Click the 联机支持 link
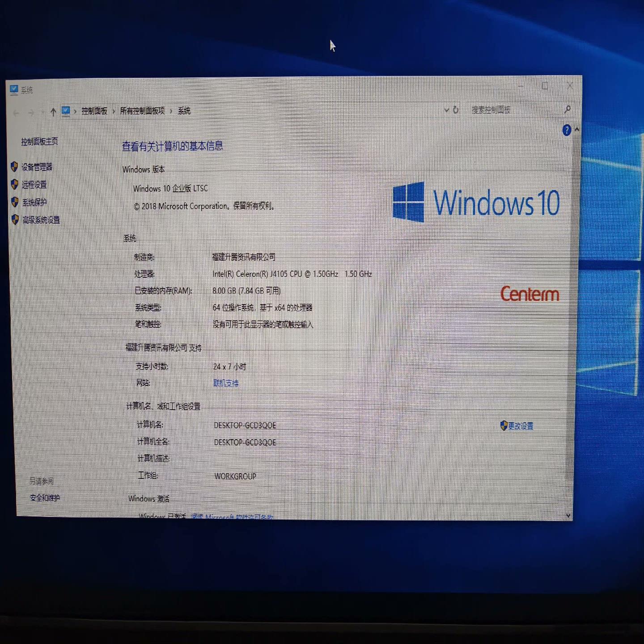Viewport: 644px width, 644px height. 225,383
